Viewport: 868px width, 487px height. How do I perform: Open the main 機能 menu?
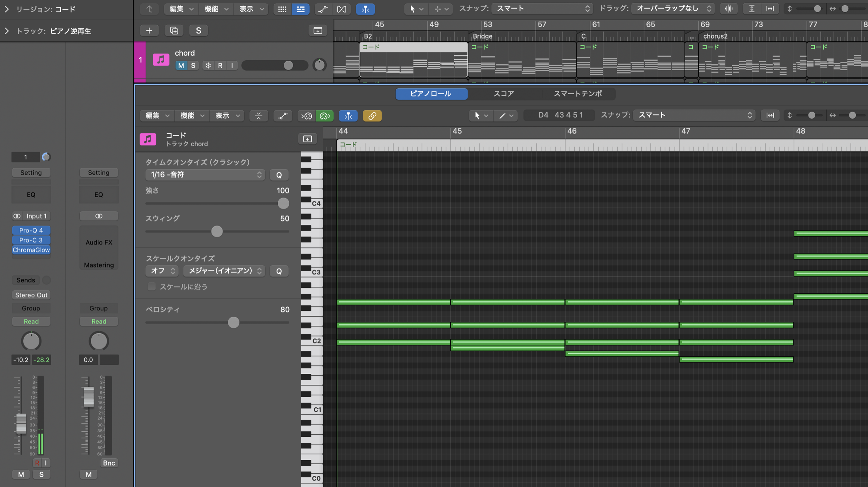(x=216, y=9)
